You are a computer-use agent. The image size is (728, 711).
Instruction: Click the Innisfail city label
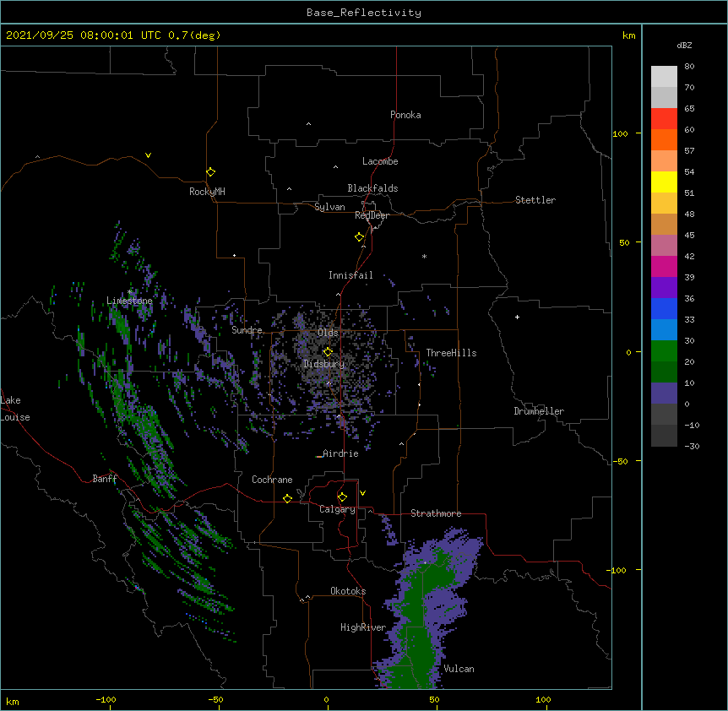pos(350,275)
